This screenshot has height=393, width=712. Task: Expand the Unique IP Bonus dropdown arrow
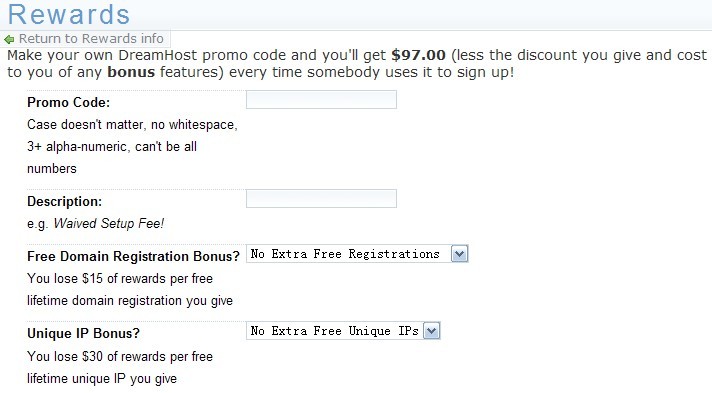pyautogui.click(x=431, y=331)
